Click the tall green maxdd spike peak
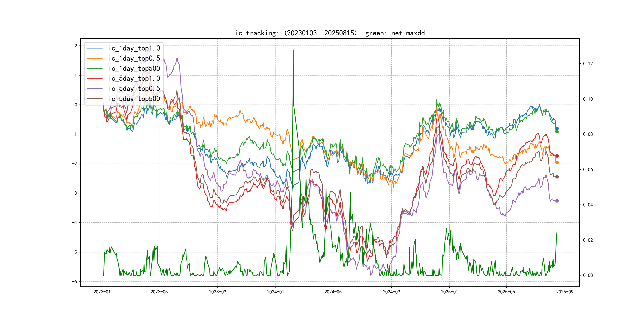The image size is (644, 322). (293, 50)
